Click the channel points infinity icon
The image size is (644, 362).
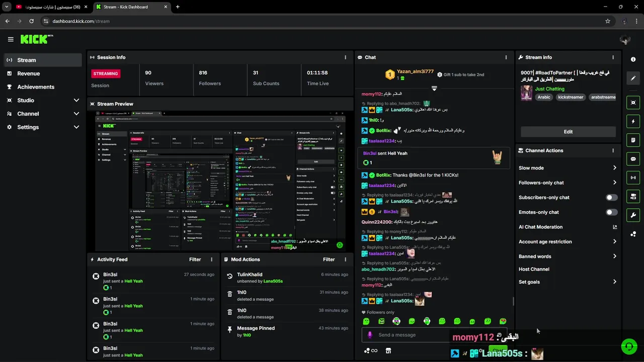371,351
